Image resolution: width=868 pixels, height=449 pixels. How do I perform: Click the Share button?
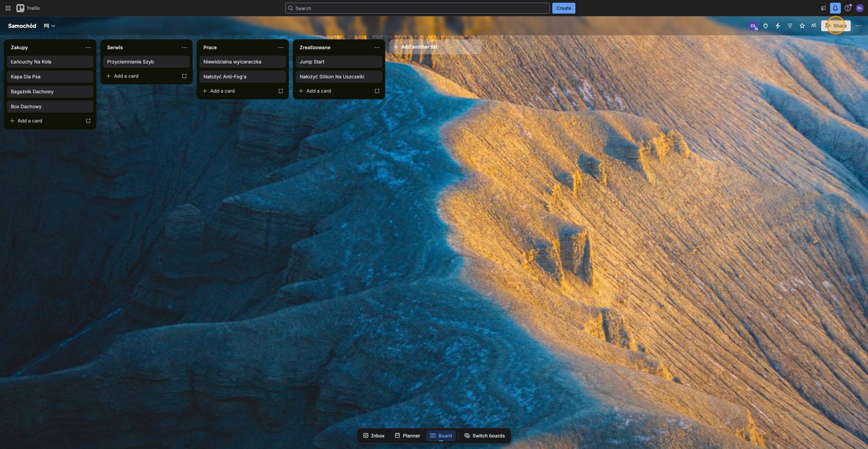point(836,26)
